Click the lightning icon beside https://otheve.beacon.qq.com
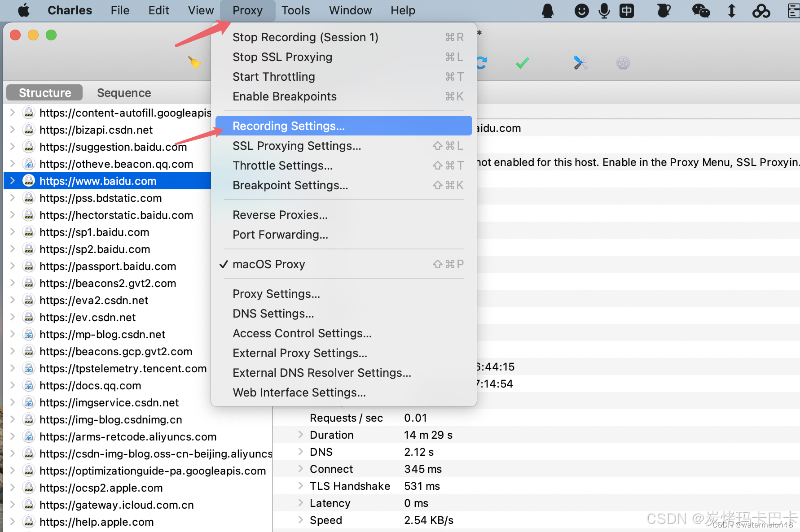 [x=29, y=164]
